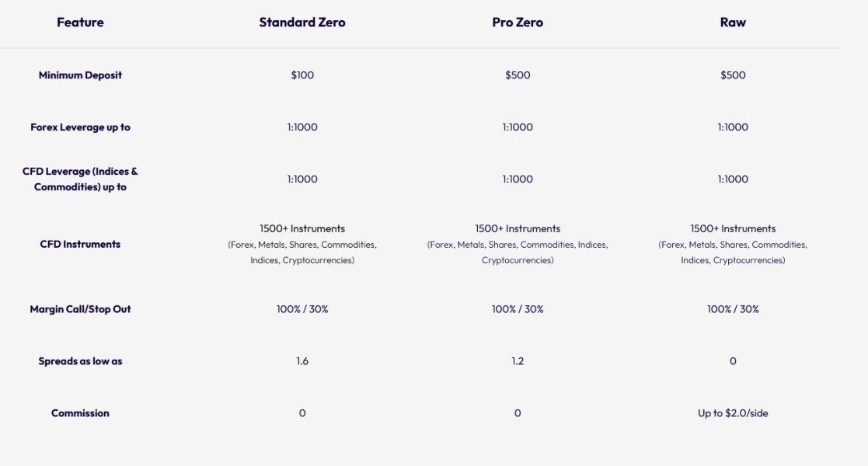This screenshot has width=868, height=466.
Task: Select the CFD Leverage row label
Action: coord(80,179)
